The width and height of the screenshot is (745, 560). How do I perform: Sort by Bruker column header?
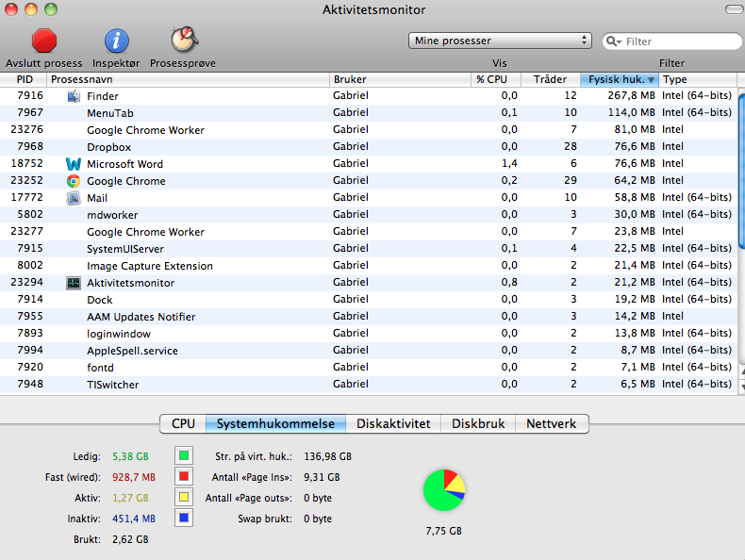[x=400, y=79]
